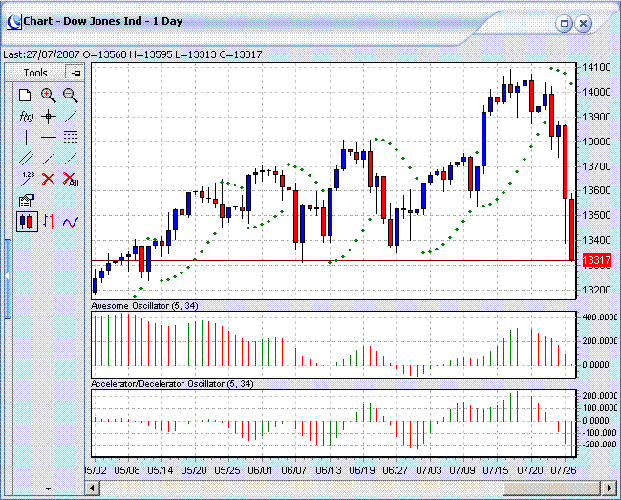The image size is (621, 500).
Task: Select the numbered 1.2.3 line tool
Action: tap(27, 179)
